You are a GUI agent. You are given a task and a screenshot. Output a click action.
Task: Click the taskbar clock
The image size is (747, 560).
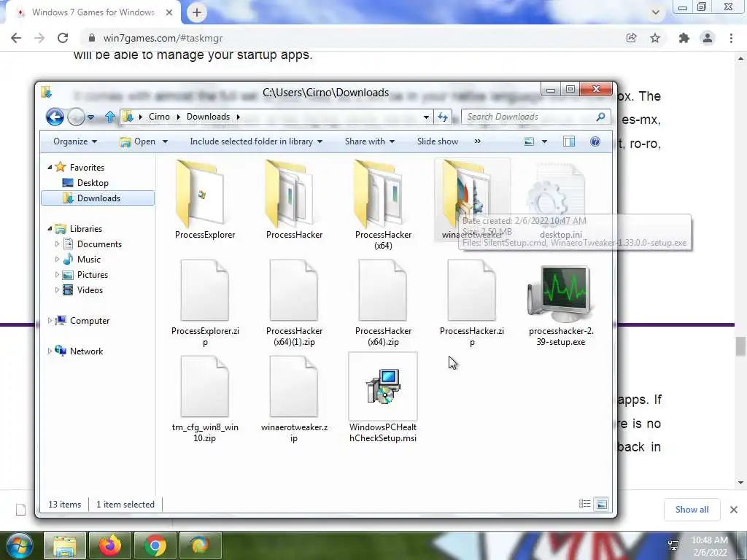coord(710,546)
